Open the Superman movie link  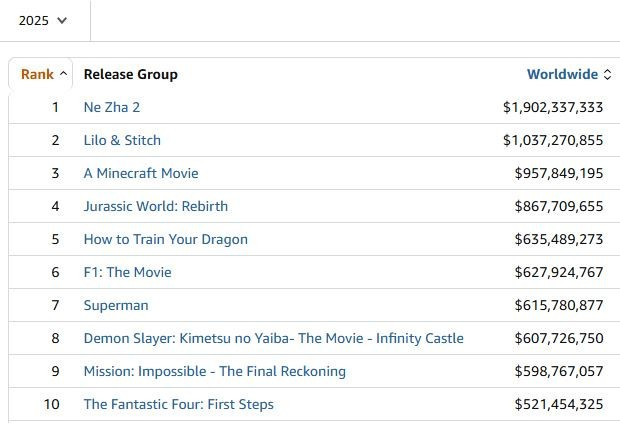[116, 305]
